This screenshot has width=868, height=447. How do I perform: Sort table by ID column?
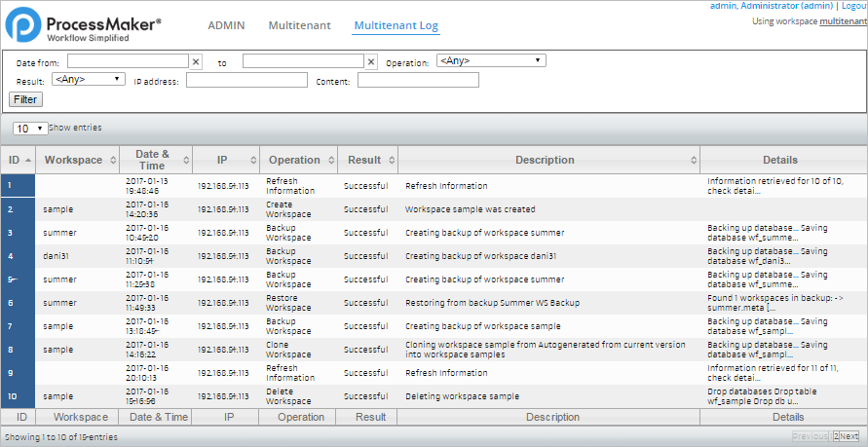pos(18,160)
